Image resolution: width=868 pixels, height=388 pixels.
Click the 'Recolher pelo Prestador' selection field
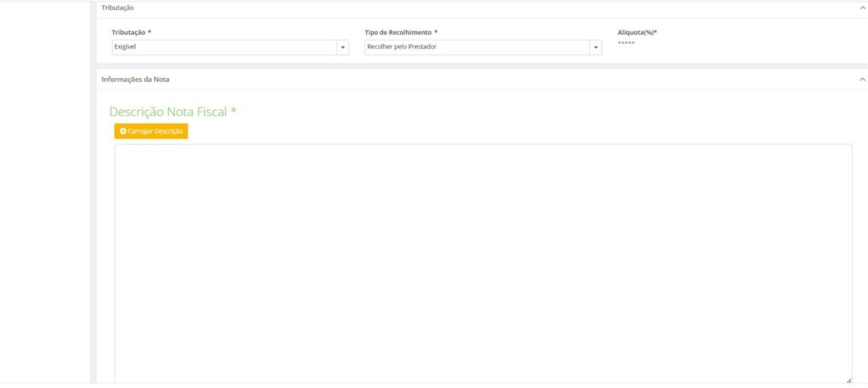click(476, 47)
